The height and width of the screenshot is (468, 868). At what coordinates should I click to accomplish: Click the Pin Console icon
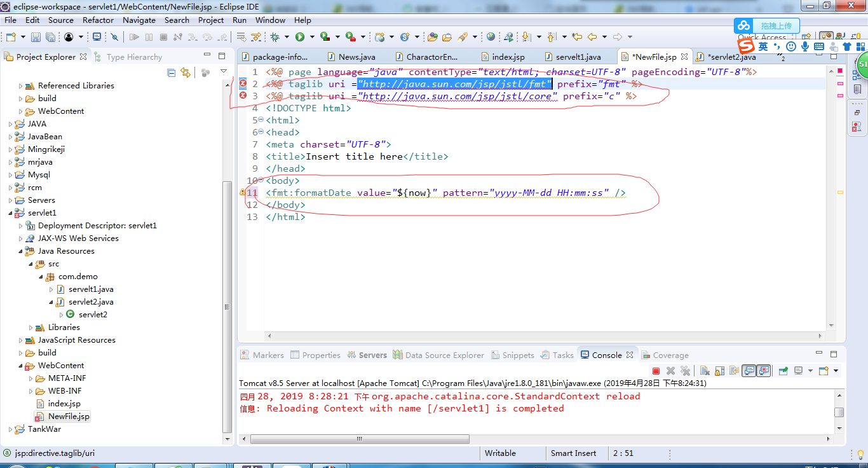click(783, 371)
